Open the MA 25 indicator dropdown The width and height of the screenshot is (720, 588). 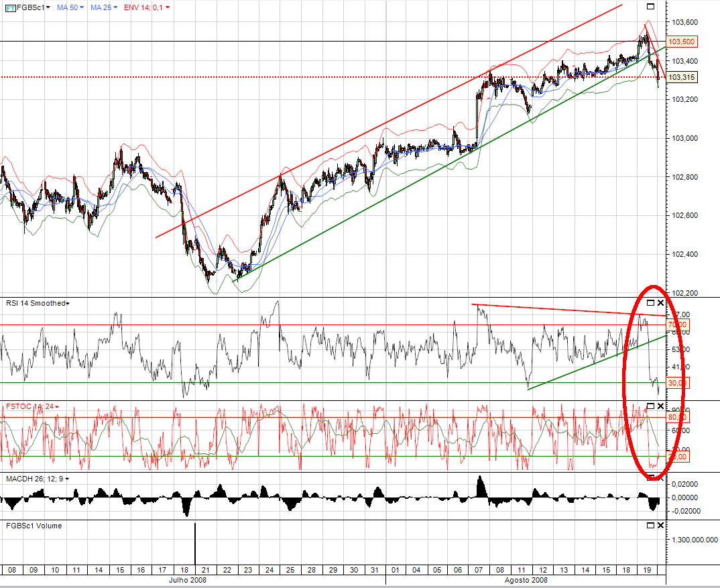tap(115, 8)
